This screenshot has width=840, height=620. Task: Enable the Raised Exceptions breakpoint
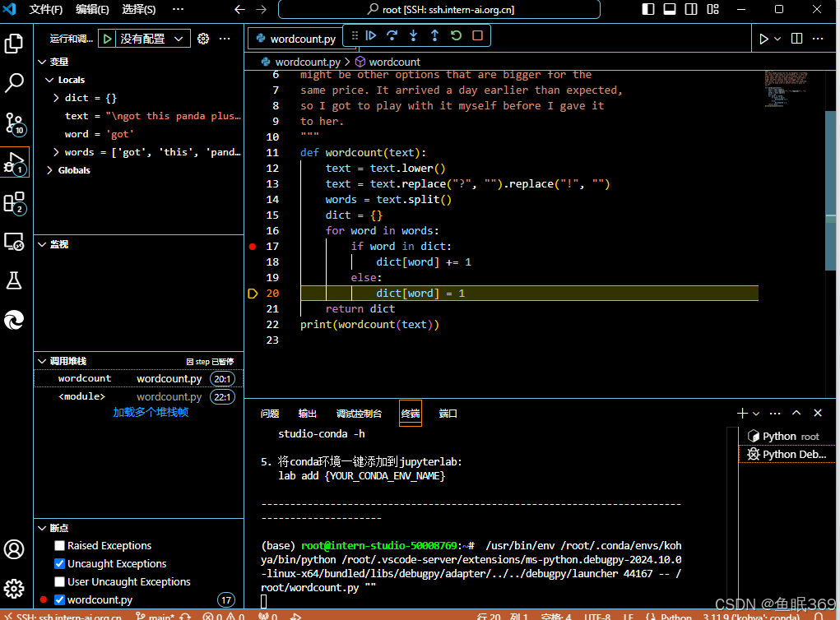[x=58, y=545]
